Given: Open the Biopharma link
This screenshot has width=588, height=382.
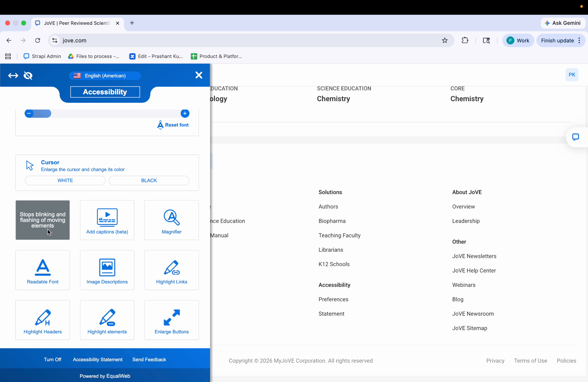Looking at the screenshot, I should [x=332, y=221].
